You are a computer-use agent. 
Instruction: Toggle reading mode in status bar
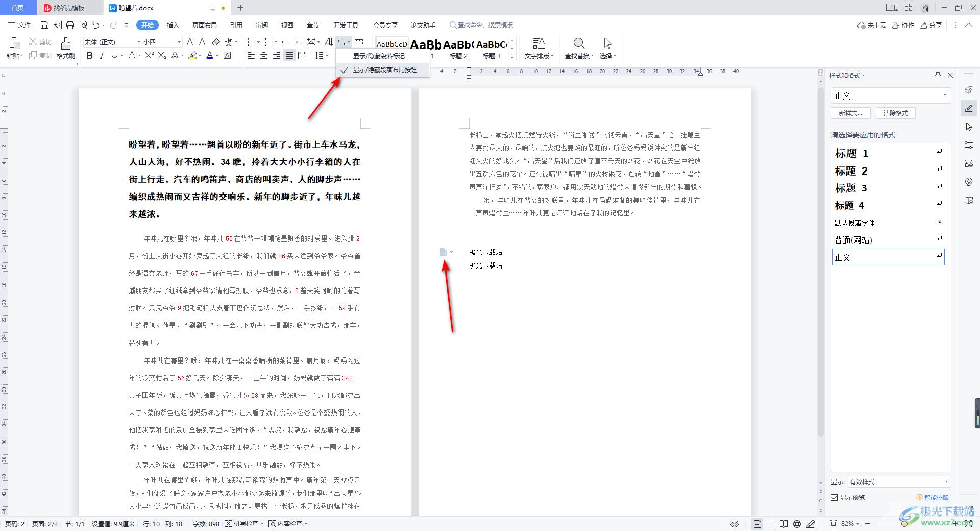(x=784, y=524)
